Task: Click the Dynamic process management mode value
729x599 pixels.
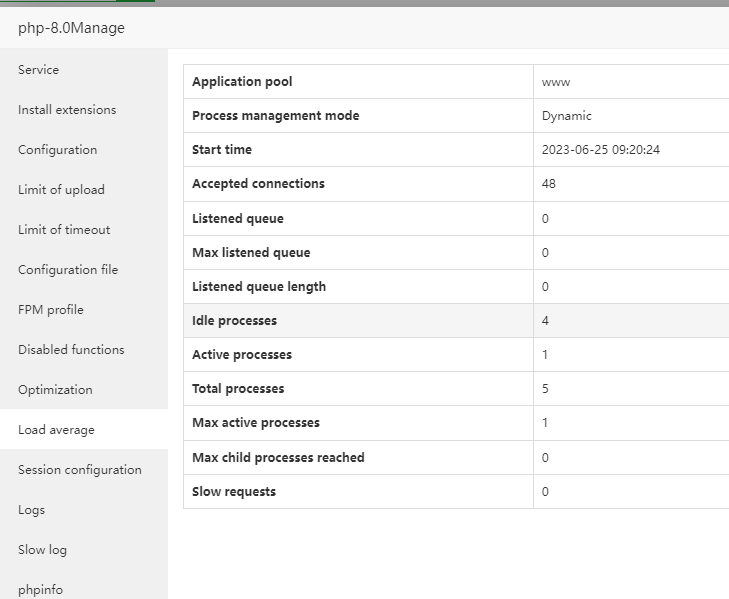Action: pos(567,116)
